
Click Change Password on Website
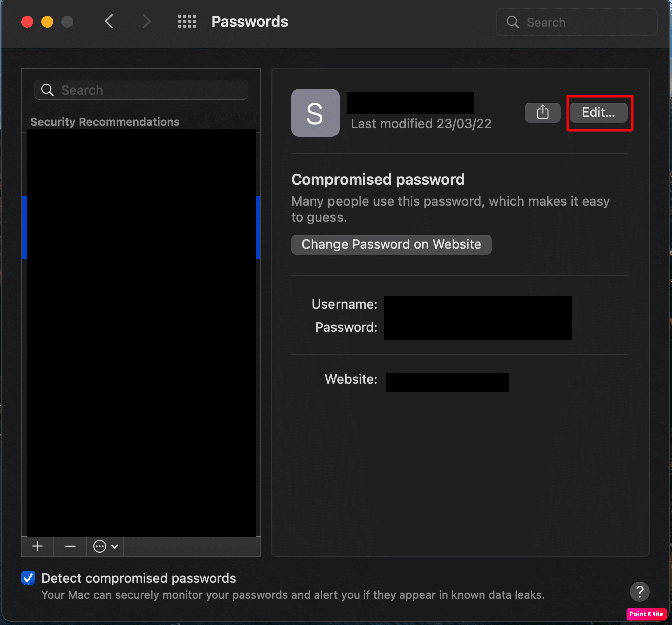[391, 244]
